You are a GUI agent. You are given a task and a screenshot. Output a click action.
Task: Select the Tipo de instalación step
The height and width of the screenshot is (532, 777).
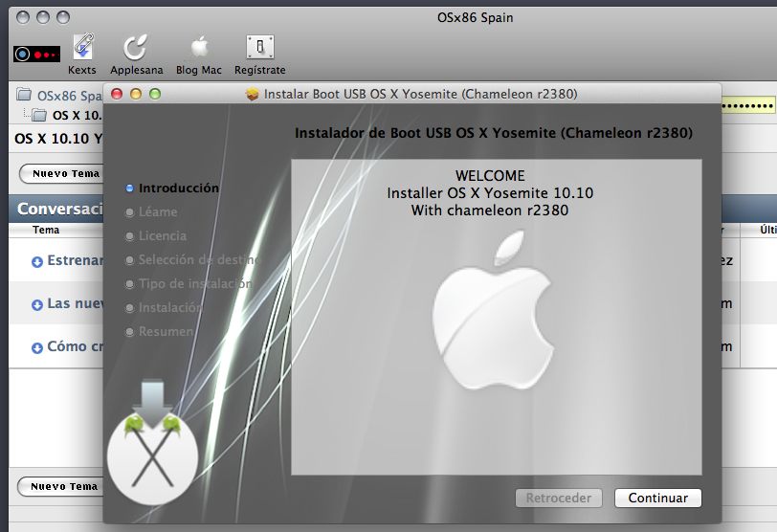tap(195, 283)
